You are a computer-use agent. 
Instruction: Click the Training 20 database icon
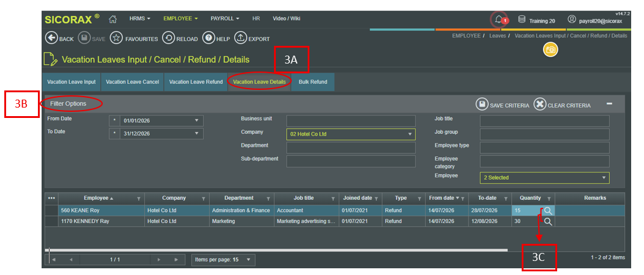[x=522, y=20]
